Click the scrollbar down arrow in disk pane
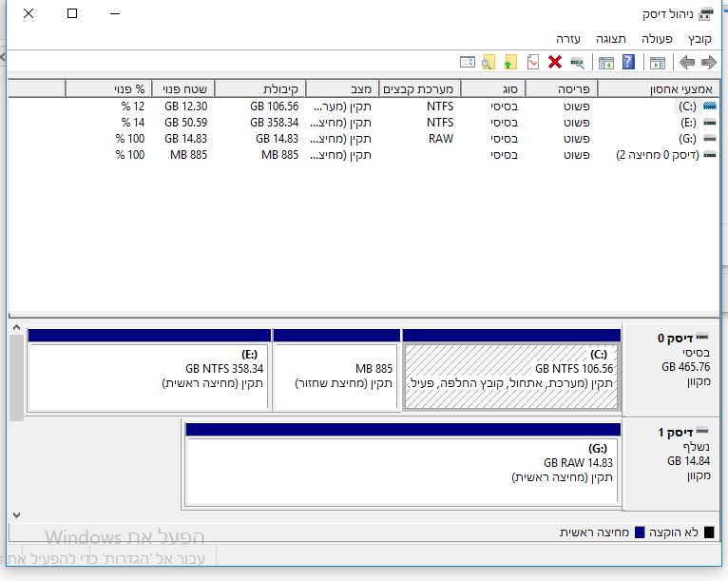This screenshot has height=581, width=728. pyautogui.click(x=16, y=515)
